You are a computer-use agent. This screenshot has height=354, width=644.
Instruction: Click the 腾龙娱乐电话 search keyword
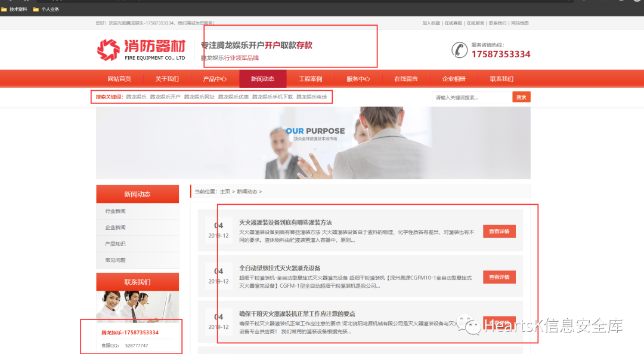[x=311, y=97]
